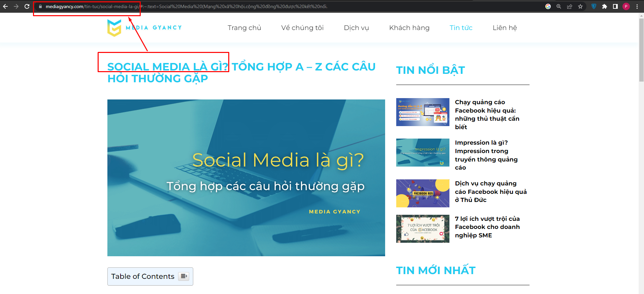Viewport: 644px width, 294px height.
Task: Click the browser forward arrow
Action: (16, 6)
